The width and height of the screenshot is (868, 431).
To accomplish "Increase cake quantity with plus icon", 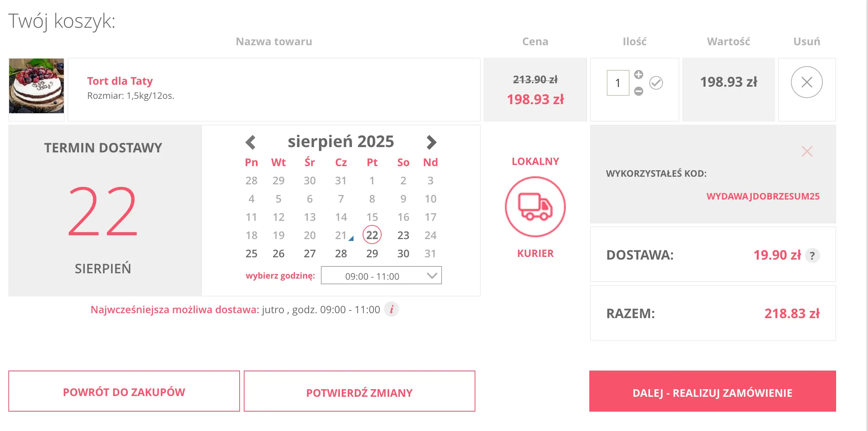I will 639,74.
